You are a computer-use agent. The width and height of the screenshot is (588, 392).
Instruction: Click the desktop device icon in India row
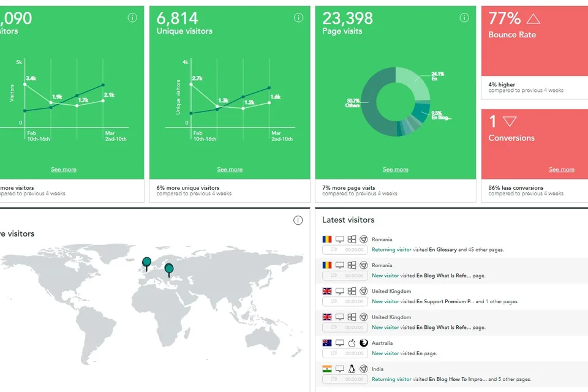[x=340, y=369]
